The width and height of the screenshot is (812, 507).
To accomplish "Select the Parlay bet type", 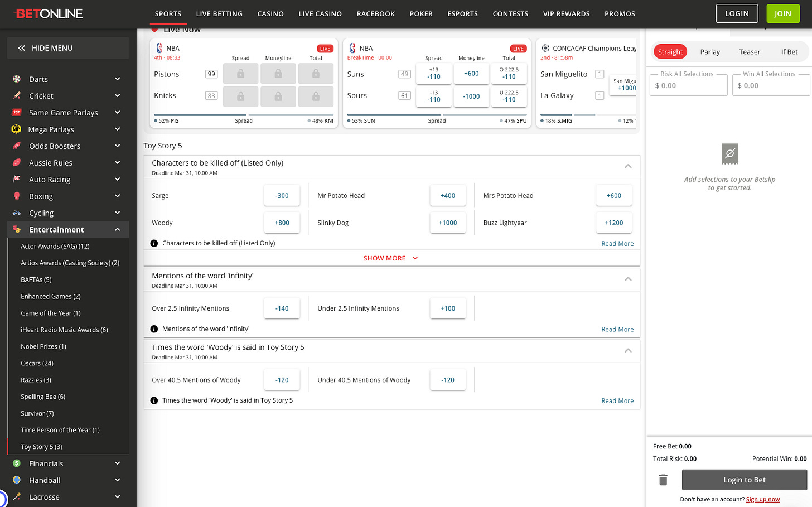I will (x=710, y=52).
